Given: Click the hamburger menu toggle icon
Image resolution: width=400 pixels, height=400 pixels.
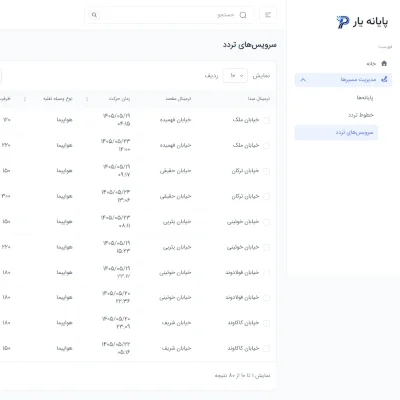Looking at the screenshot, I should click(268, 15).
